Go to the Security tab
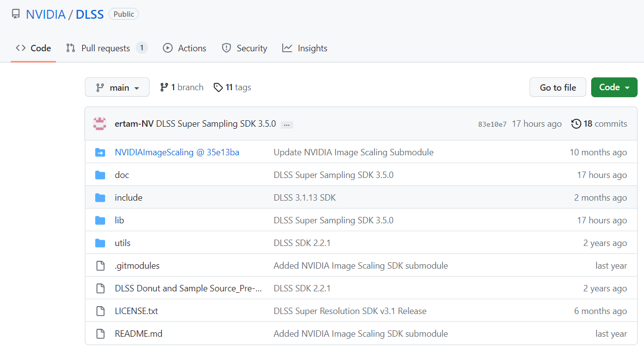 [x=245, y=48]
